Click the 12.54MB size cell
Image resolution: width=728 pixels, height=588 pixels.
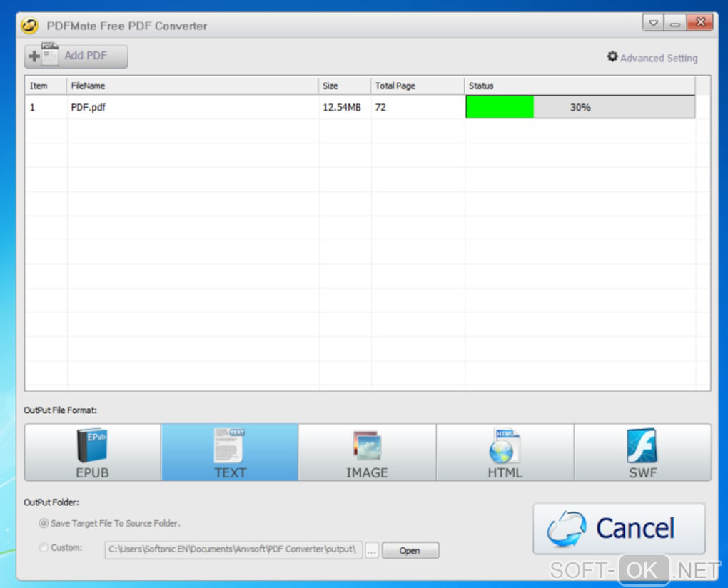(x=342, y=107)
